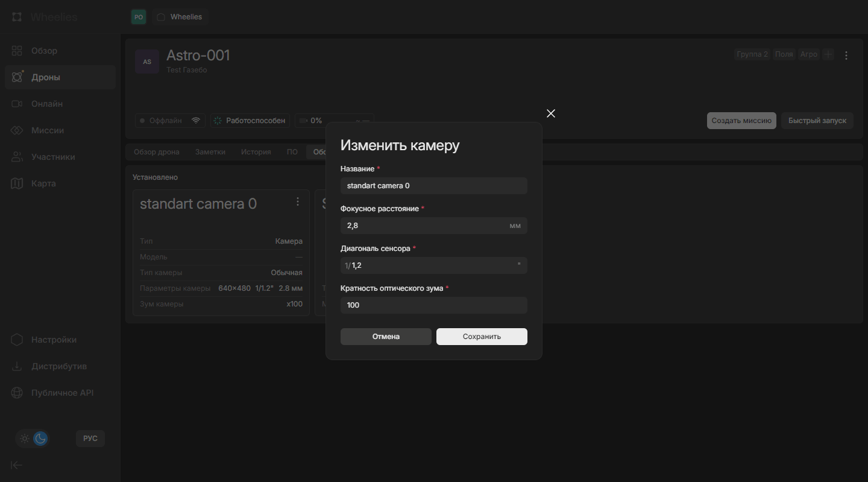This screenshot has height=482, width=868.
Task: Click the Карта map icon
Action: [x=17, y=183]
